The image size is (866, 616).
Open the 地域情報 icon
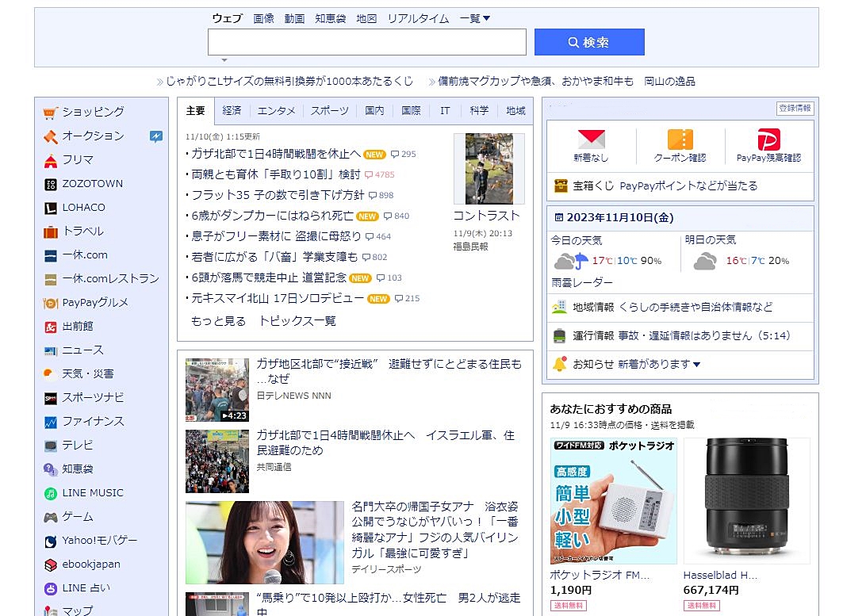(x=559, y=307)
